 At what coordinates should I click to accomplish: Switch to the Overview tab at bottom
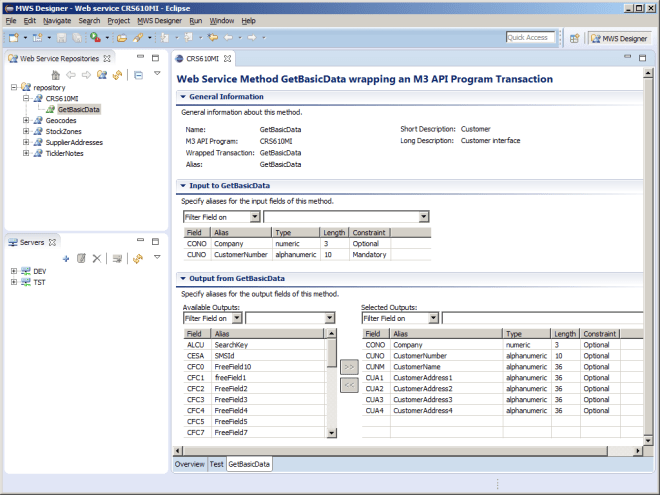coord(190,464)
